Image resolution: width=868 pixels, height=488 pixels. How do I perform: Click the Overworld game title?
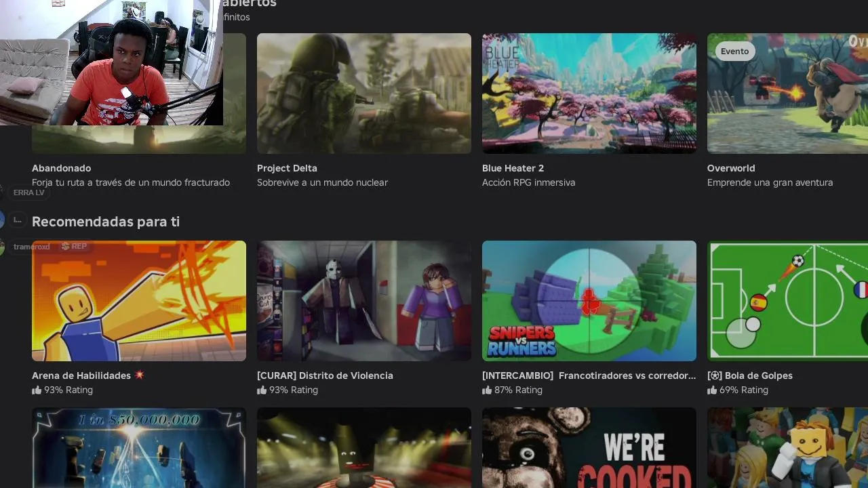coord(731,168)
